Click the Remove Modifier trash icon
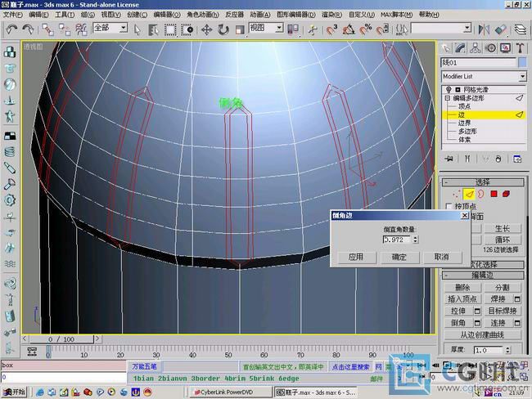532x399 pixels. coord(498,159)
